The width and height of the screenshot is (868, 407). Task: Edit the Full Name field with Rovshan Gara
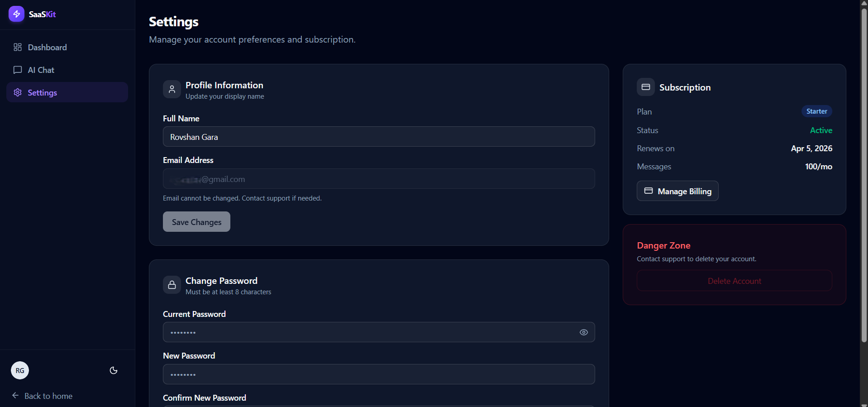(379, 137)
